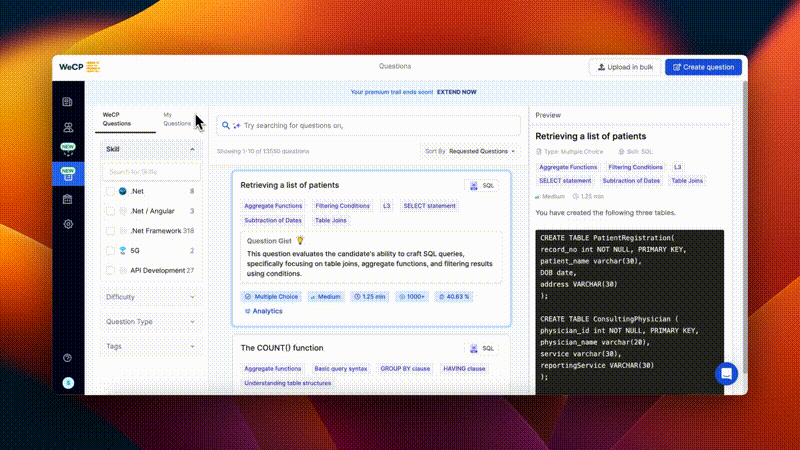800x450 pixels.
Task: Click SQL badge on The COUNT() function card
Action: [482, 348]
